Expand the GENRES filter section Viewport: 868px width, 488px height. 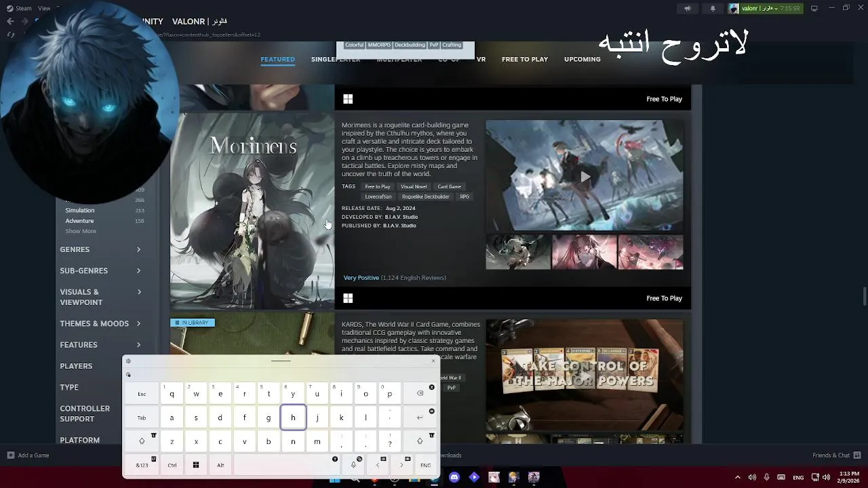click(x=100, y=249)
